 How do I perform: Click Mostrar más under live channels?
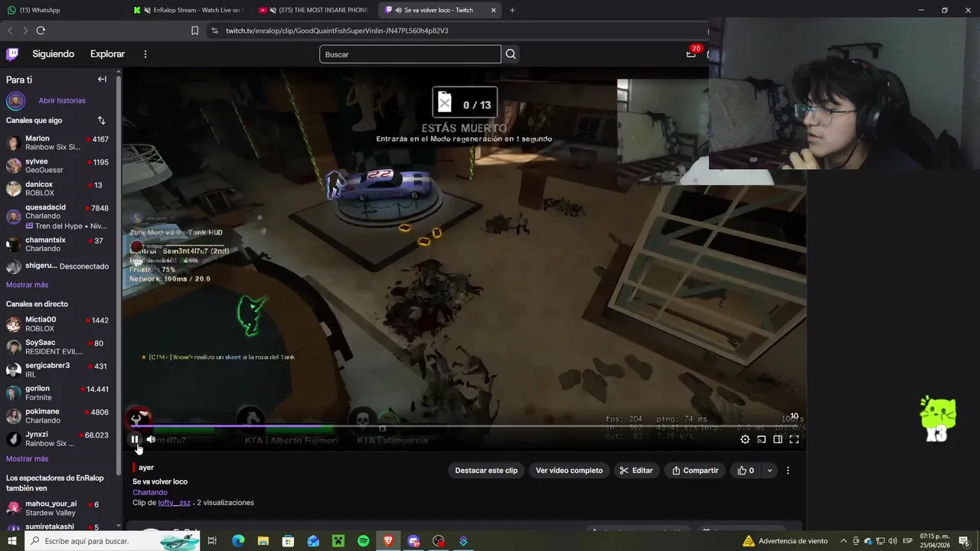[27, 458]
